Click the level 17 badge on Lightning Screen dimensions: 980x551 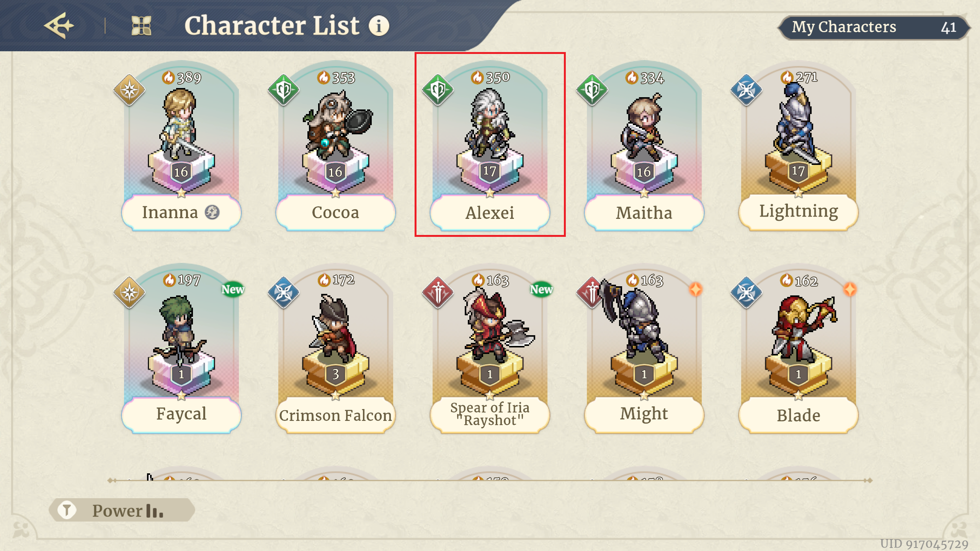click(798, 171)
